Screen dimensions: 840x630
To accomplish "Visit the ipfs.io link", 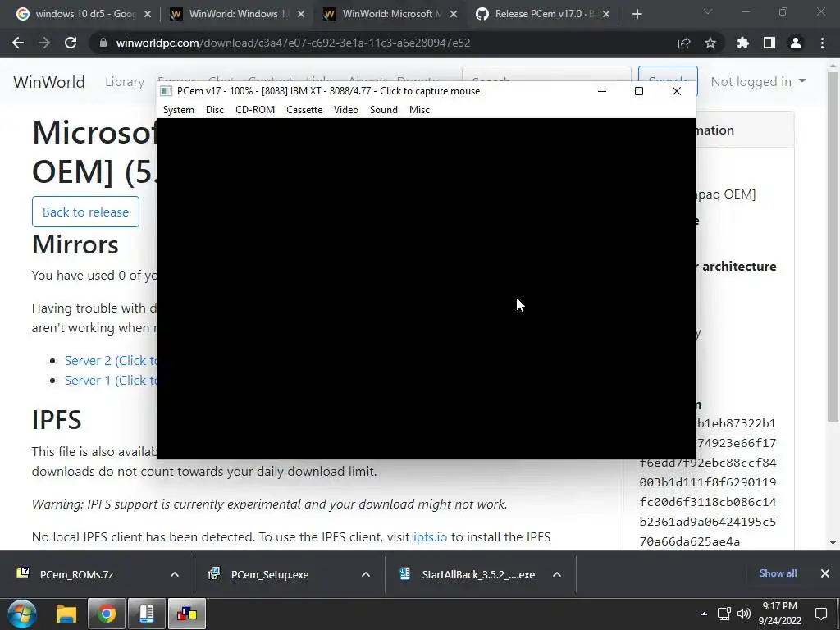I will (430, 536).
